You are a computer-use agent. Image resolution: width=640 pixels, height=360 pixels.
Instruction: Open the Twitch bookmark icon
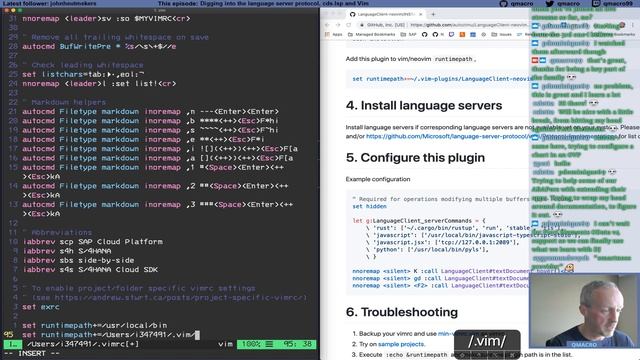click(451, 35)
